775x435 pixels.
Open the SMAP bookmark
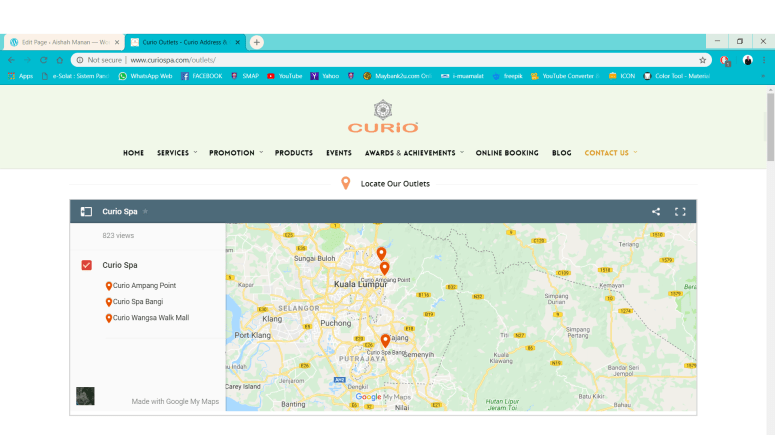click(245, 76)
